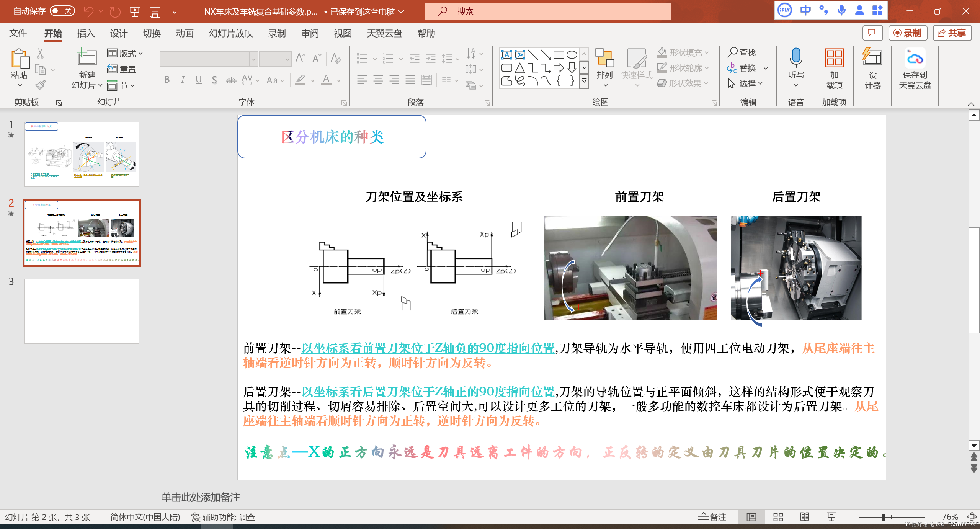Click the language 简体中文(中国大陆) indicator
The width and height of the screenshot is (980, 529).
point(145,517)
